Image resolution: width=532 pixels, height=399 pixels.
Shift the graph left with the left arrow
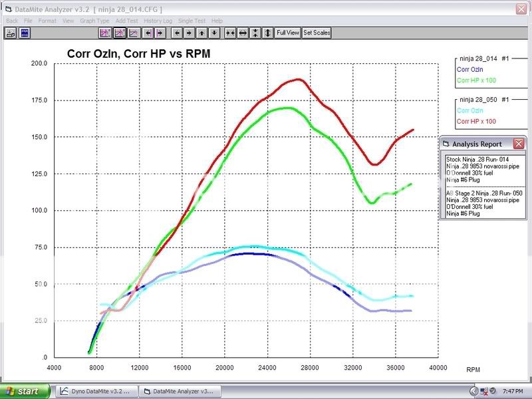177,32
